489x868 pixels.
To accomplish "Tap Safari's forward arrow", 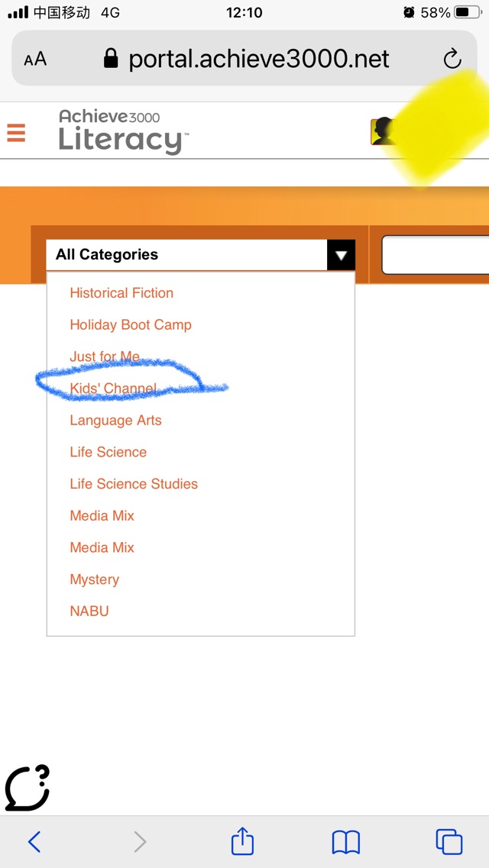I will [140, 841].
